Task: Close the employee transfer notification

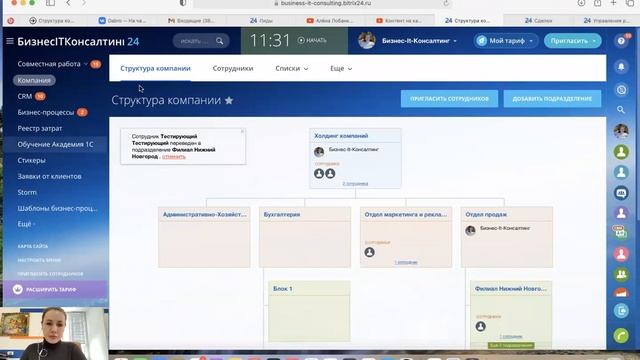Action: pos(242,131)
